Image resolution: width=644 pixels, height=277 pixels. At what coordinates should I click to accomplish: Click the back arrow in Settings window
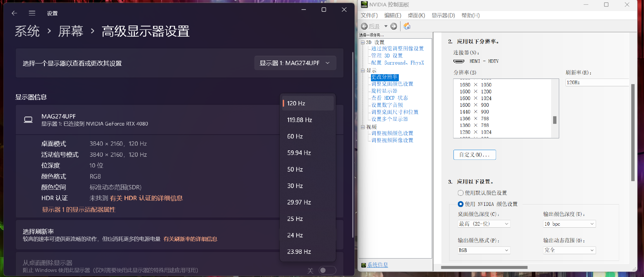[14, 13]
